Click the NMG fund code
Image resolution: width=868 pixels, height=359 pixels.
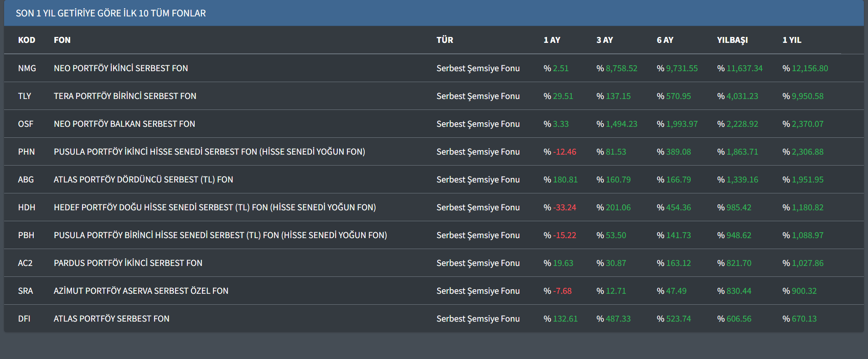click(x=27, y=68)
